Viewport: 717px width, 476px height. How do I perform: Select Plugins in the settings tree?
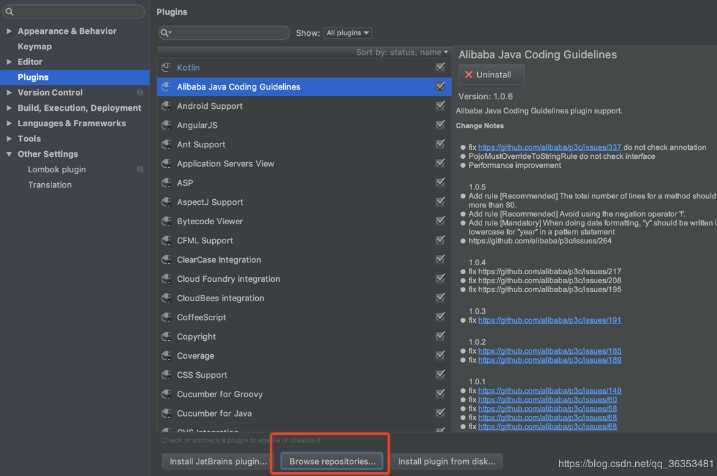[x=75, y=77]
